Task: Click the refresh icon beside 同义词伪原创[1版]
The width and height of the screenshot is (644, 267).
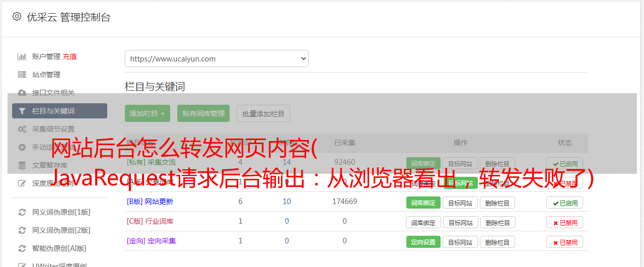Action: pyautogui.click(x=22, y=212)
